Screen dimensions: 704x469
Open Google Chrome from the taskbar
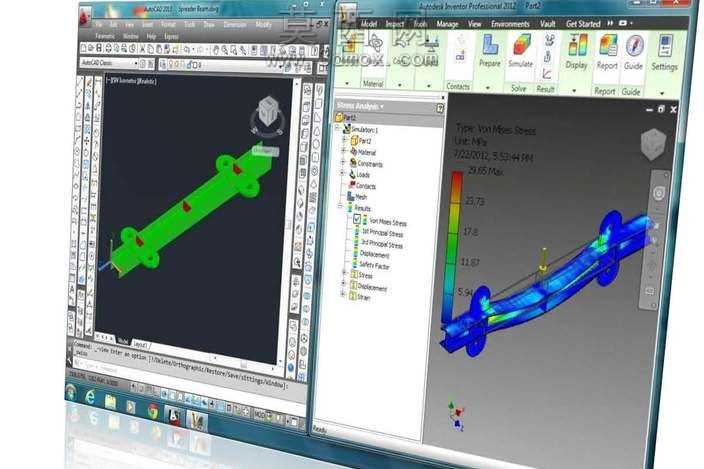152,411
